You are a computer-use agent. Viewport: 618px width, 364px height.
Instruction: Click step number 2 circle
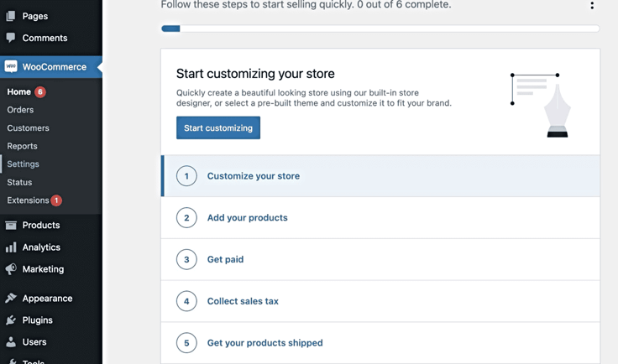coord(186,217)
